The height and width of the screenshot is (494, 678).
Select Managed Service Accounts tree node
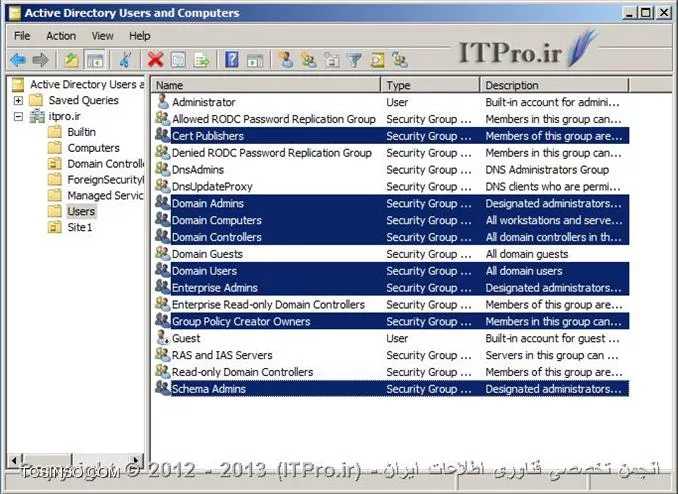tap(105, 196)
